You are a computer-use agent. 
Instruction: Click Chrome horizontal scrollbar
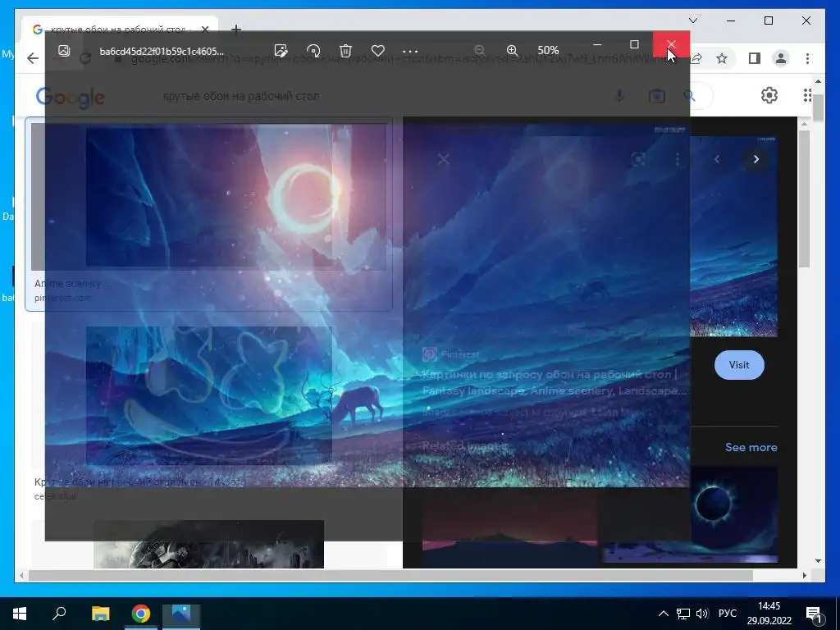[390, 575]
